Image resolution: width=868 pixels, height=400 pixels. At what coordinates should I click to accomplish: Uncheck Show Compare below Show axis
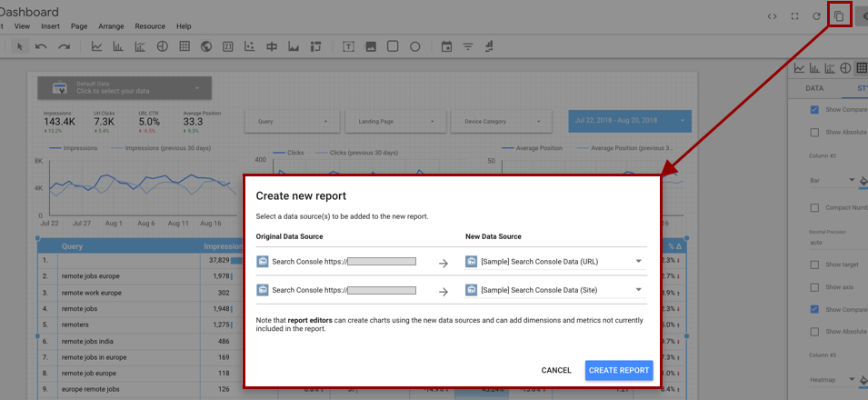(x=815, y=309)
